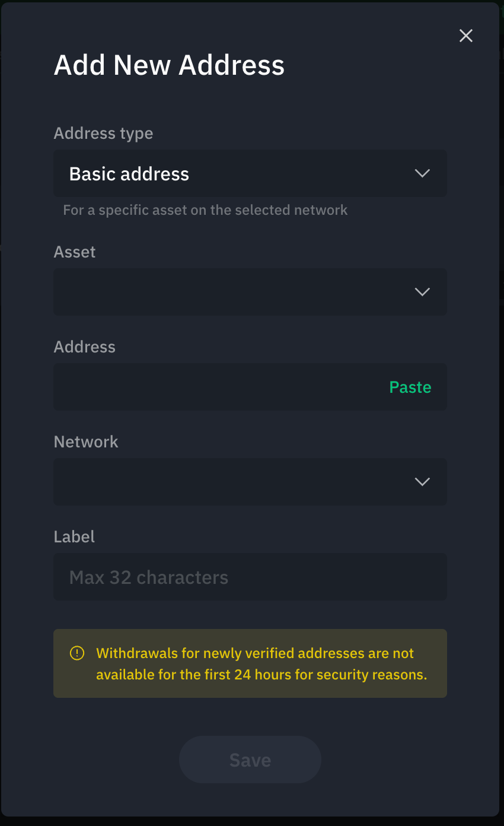This screenshot has height=826, width=504.
Task: Click the exclamation warning icon in notice
Action: click(x=77, y=653)
